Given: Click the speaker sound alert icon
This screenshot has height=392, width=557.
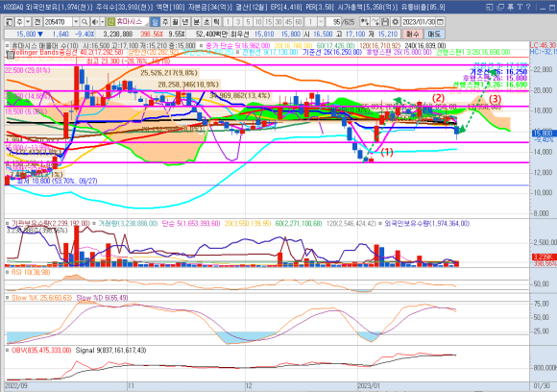Looking at the screenshot, I should [x=94, y=22].
